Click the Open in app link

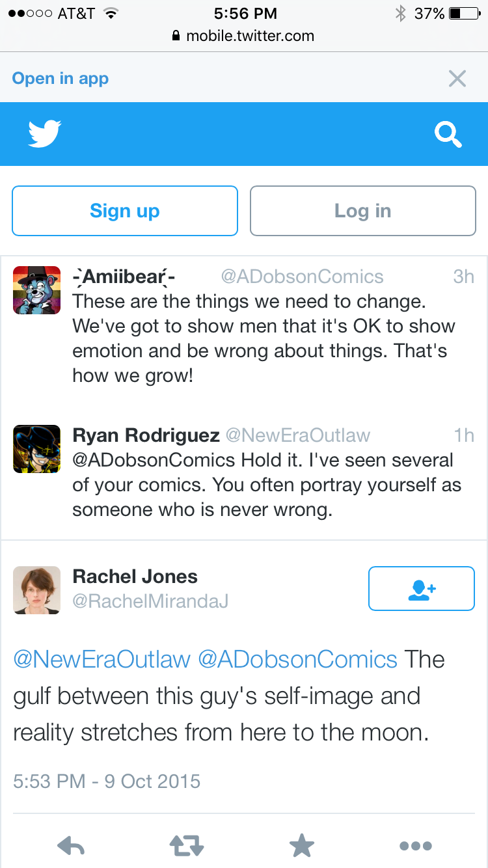click(61, 79)
